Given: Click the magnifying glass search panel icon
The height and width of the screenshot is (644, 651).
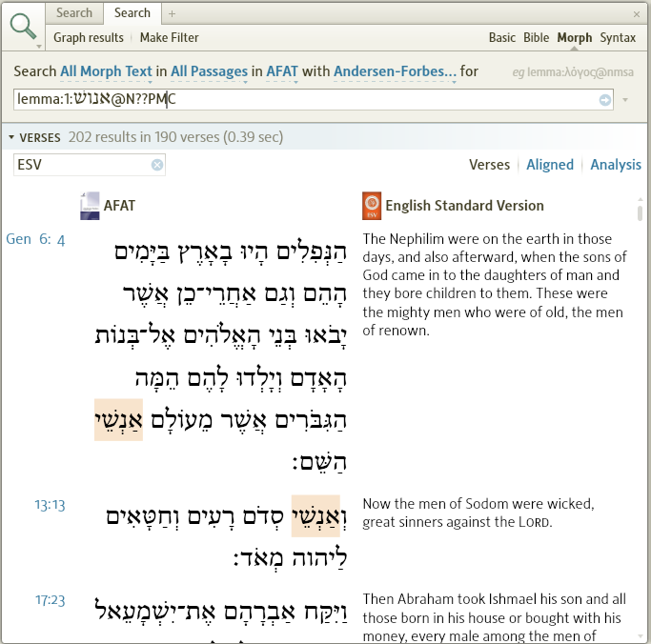Looking at the screenshot, I should click(23, 26).
